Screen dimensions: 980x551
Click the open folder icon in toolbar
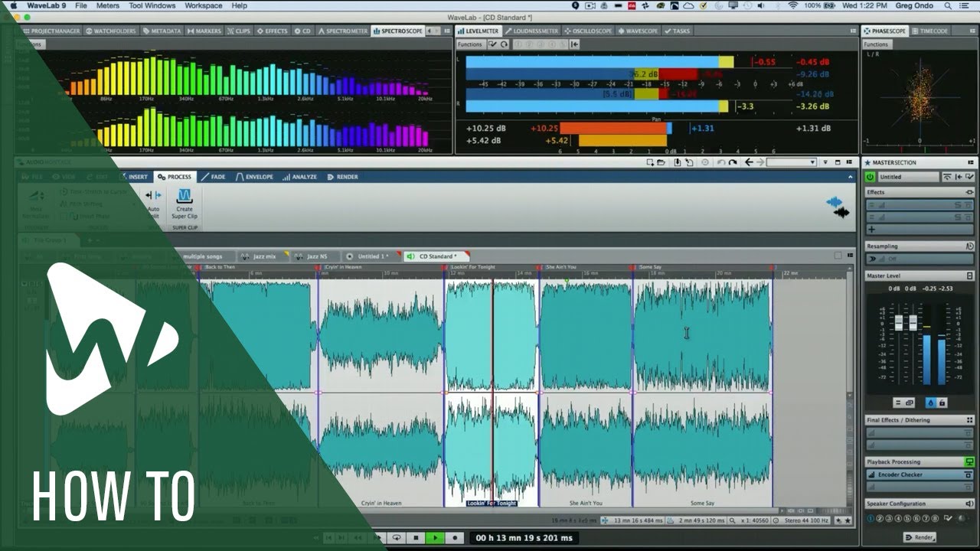point(661,162)
